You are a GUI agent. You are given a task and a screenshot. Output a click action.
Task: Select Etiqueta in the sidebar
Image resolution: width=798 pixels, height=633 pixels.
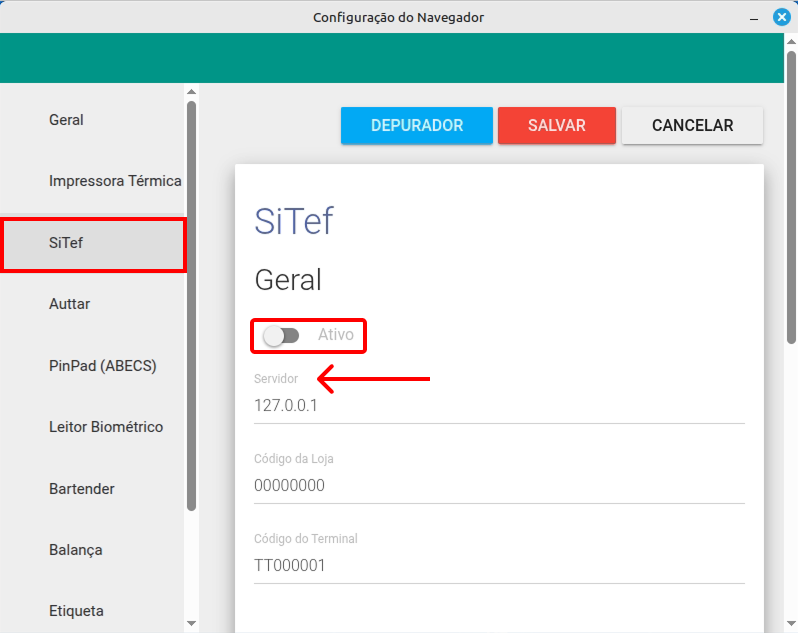pyautogui.click(x=76, y=611)
